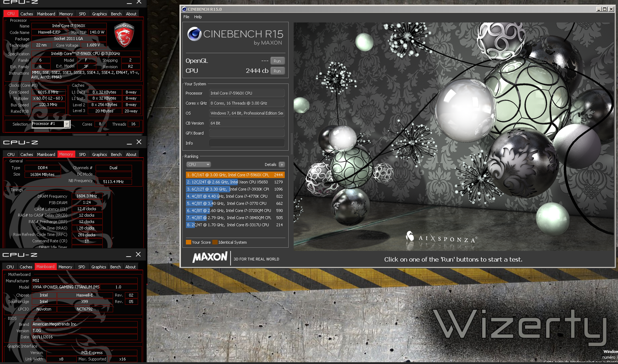Screen dimensions: 618x364
Task: Run the OpenGL benchmark
Action: (277, 61)
